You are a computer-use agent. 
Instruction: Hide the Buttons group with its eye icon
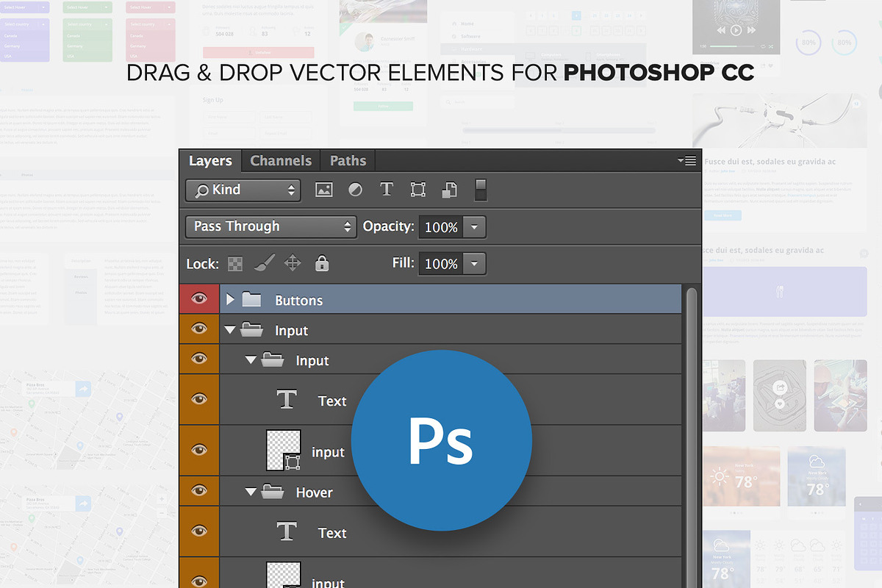(x=199, y=298)
